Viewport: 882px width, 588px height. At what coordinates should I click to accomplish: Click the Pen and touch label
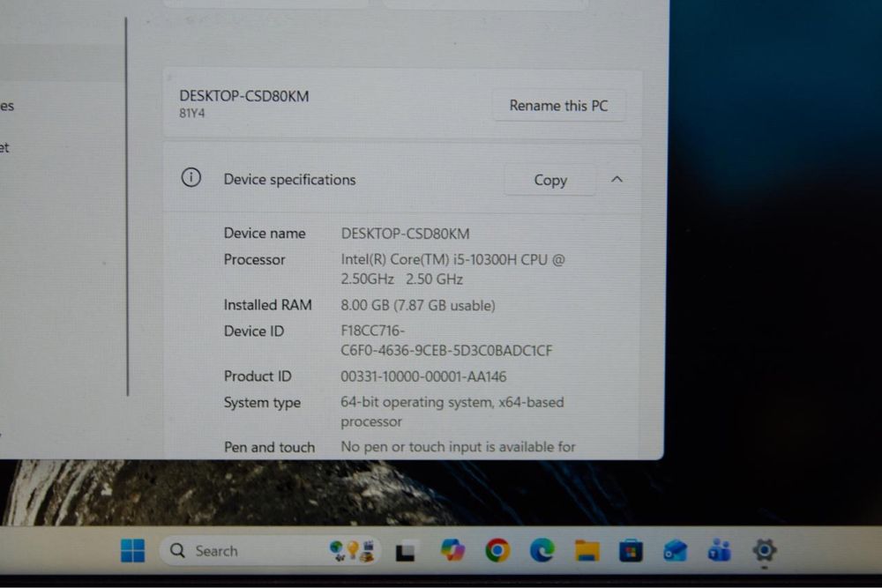(x=269, y=448)
